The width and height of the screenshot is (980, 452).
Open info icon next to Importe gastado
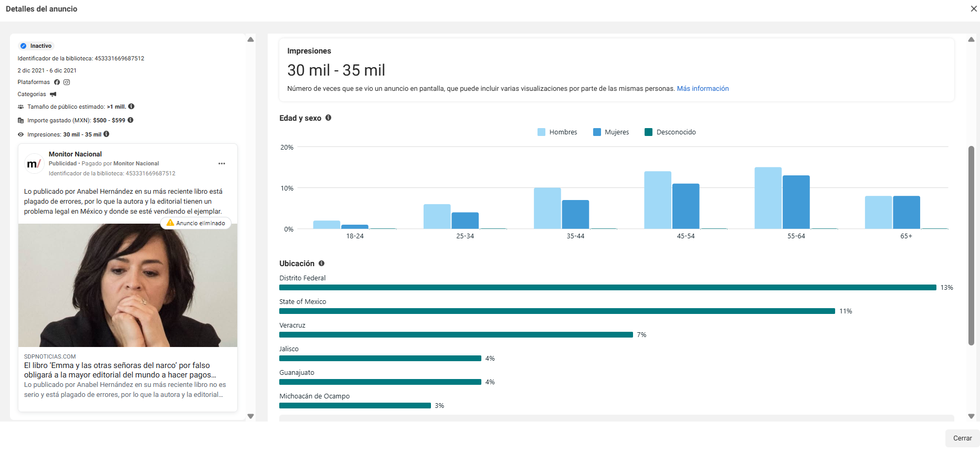[131, 120]
